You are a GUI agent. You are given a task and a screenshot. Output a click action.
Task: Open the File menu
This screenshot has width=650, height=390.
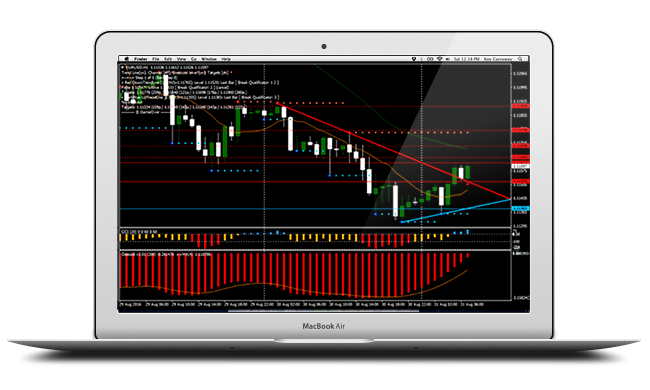tap(156, 59)
